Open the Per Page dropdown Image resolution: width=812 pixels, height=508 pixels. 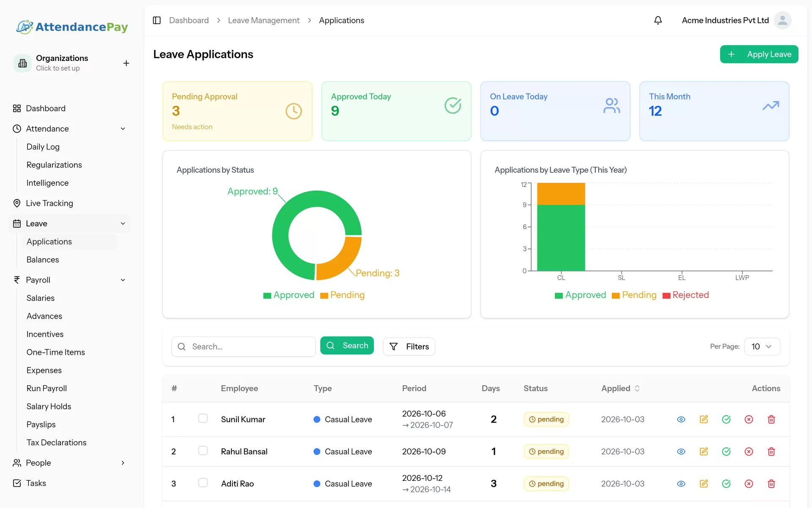click(762, 346)
